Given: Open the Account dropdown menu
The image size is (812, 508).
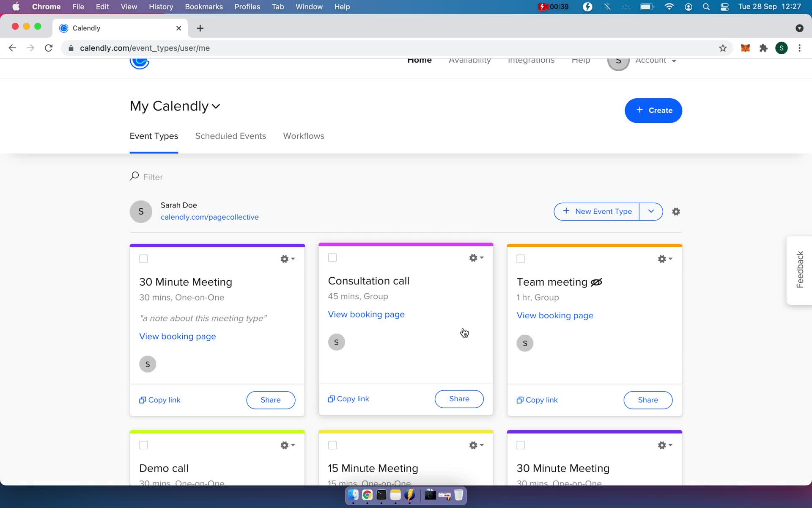Looking at the screenshot, I should [656, 61].
